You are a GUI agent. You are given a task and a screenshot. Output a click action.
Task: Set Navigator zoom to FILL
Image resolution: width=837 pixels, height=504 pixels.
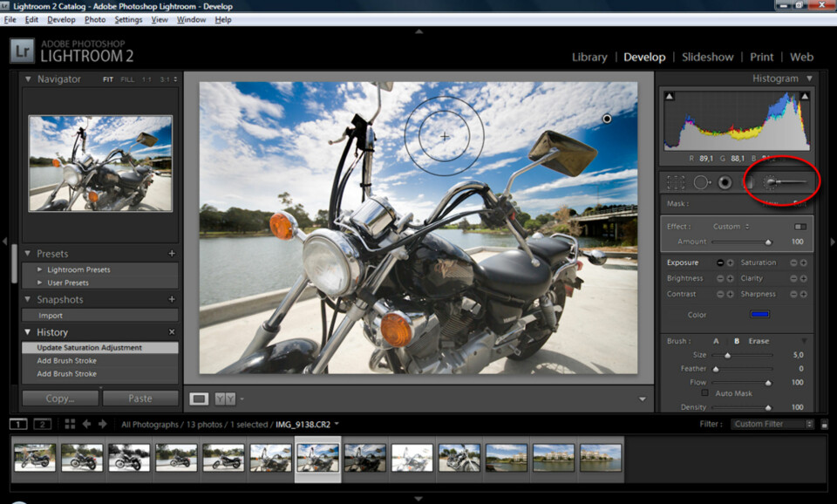click(127, 79)
